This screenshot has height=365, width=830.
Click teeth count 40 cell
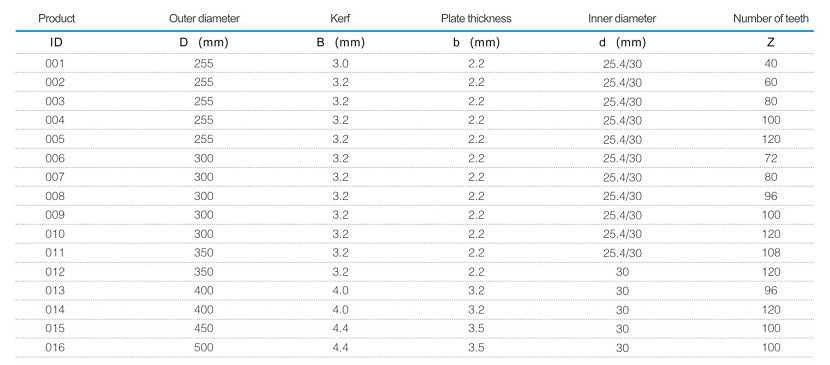click(x=771, y=64)
